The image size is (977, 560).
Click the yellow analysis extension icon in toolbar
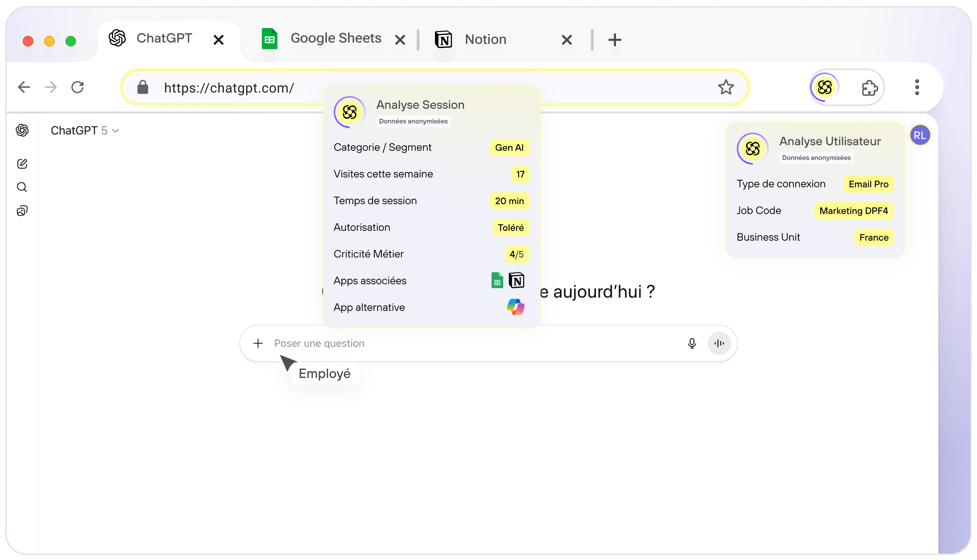pyautogui.click(x=825, y=87)
